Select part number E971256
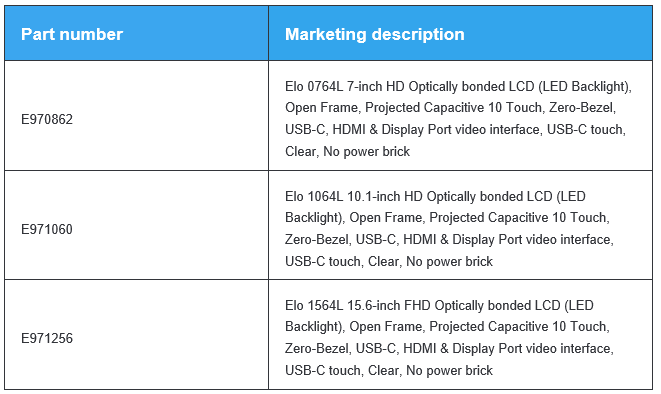The image size is (661, 394). point(47,338)
